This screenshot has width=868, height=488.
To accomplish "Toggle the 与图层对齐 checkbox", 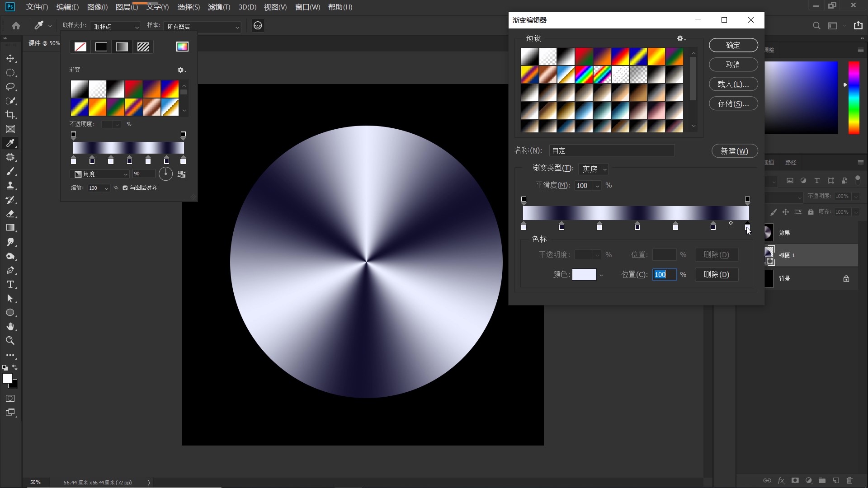I will tap(125, 188).
